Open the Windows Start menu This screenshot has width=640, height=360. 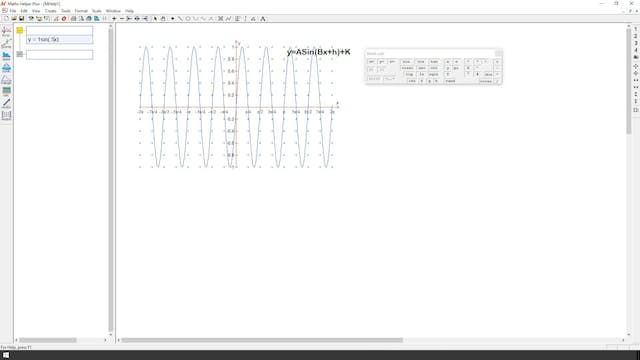pyautogui.click(x=6, y=355)
